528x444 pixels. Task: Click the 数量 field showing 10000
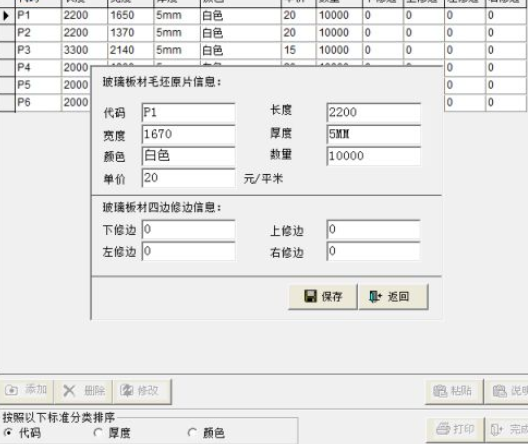click(x=373, y=156)
